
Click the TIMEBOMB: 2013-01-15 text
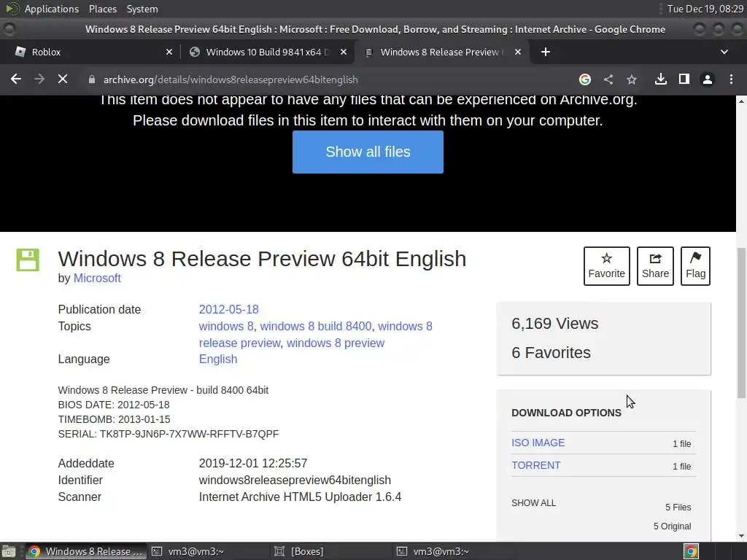pos(114,419)
